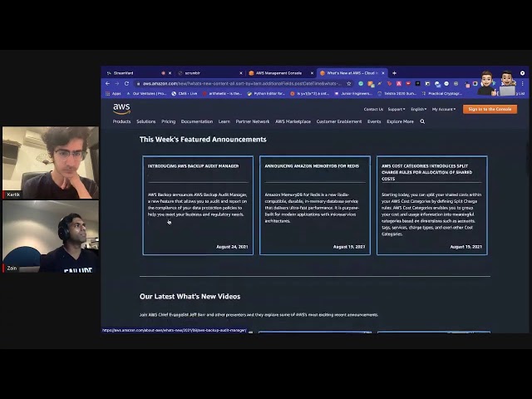This screenshot has height=399, width=532.
Task: Open the Practical Cryptography bookmark
Action: point(441,93)
